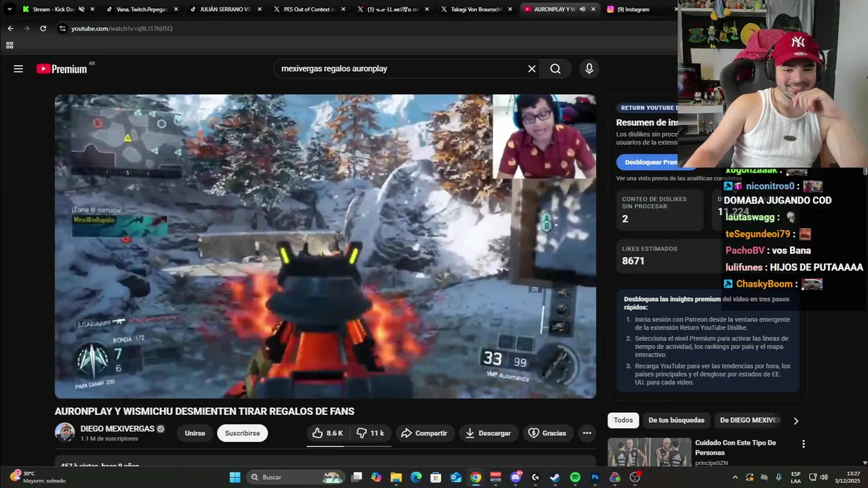Click the Unirse button
Viewport: 868px width, 488px height.
195,433
